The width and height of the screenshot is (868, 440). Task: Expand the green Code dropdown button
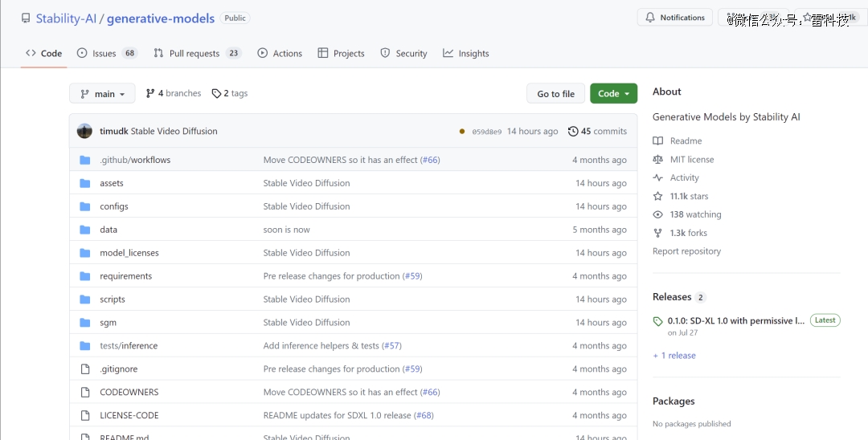[x=613, y=94]
